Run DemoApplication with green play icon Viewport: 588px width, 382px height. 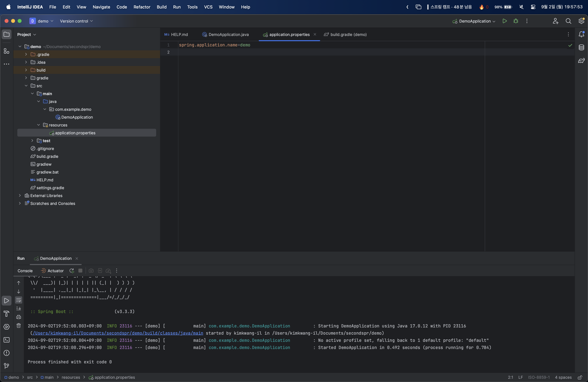click(x=505, y=21)
